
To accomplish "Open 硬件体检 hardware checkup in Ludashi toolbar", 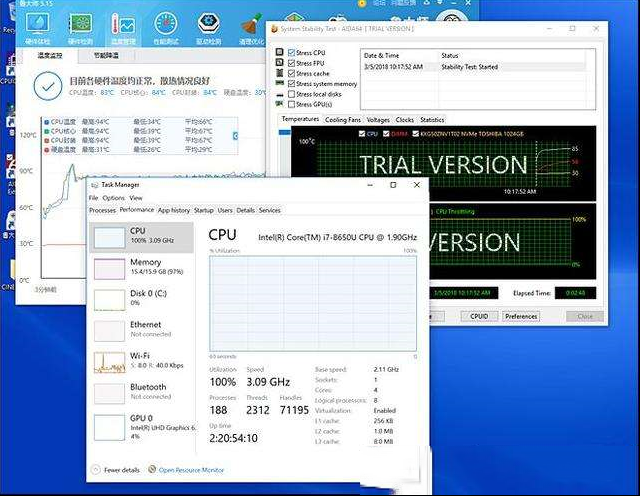I will [38, 28].
